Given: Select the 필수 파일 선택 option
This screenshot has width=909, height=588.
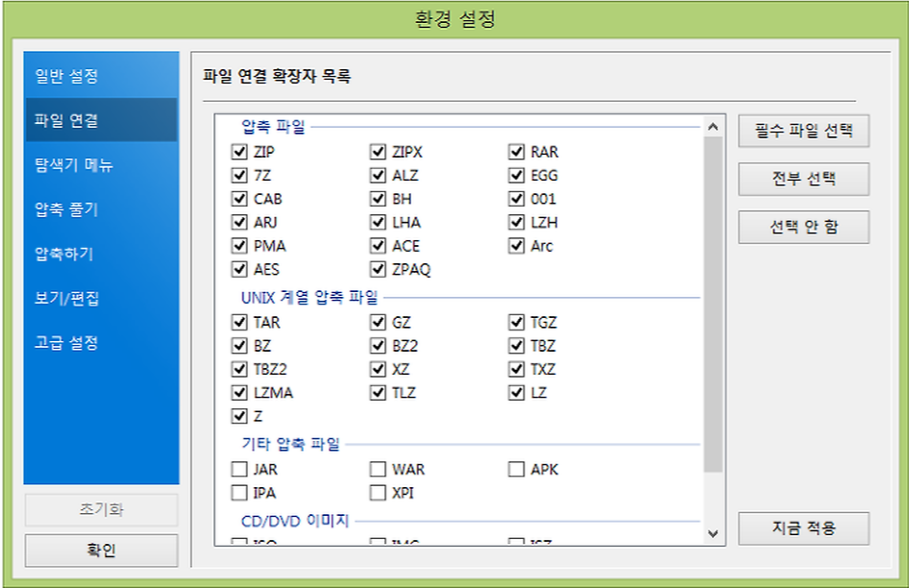Looking at the screenshot, I should [x=803, y=131].
